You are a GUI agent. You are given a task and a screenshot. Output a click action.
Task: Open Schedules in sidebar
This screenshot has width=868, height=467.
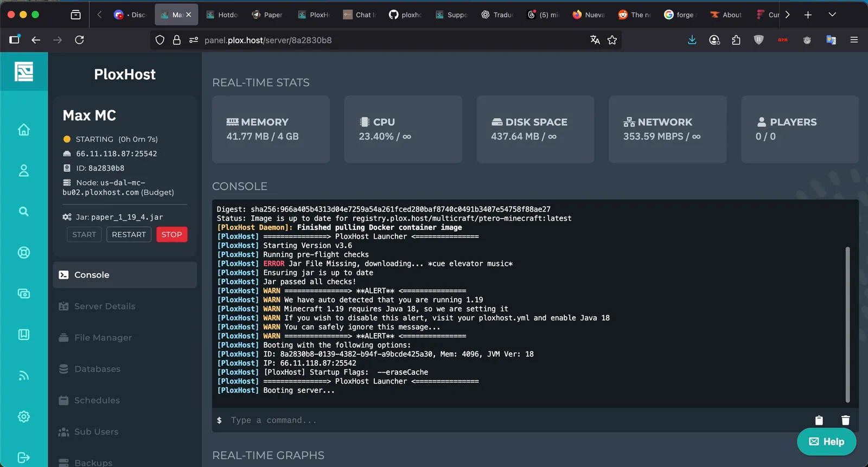point(125,400)
